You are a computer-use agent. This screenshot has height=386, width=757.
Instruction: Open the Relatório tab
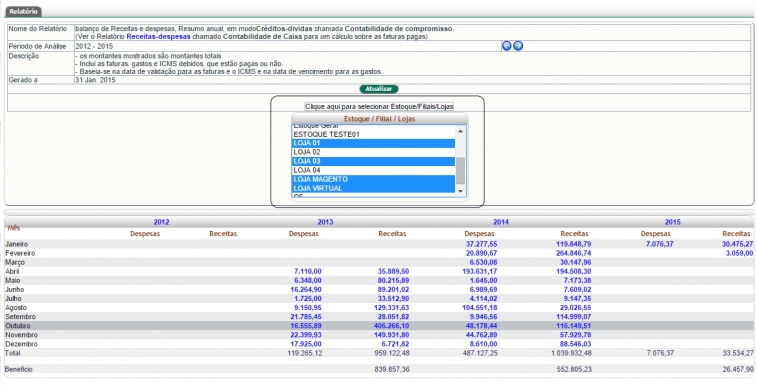click(x=23, y=11)
